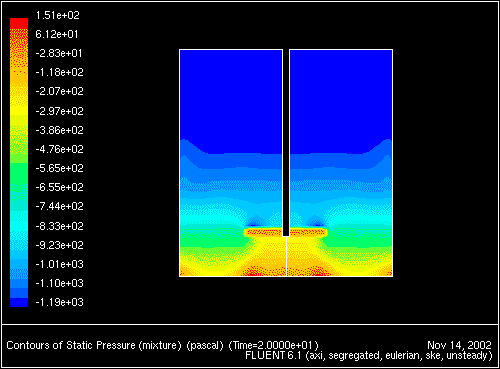Click the -6.55e+02 legend value
This screenshot has width=500, height=369.
click(x=59, y=187)
